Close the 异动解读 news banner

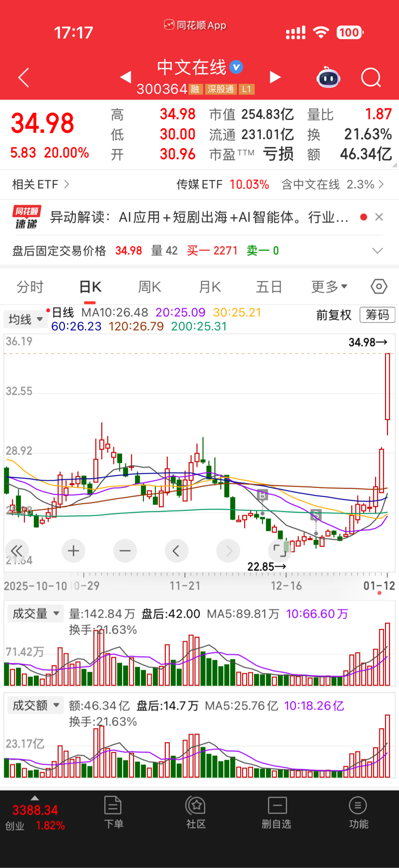click(379, 217)
